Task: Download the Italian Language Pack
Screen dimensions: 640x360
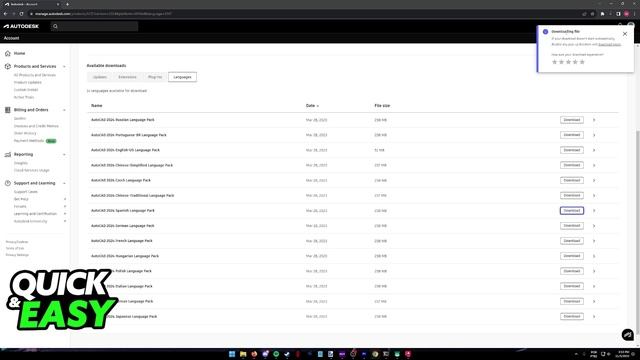Action: pos(571,286)
